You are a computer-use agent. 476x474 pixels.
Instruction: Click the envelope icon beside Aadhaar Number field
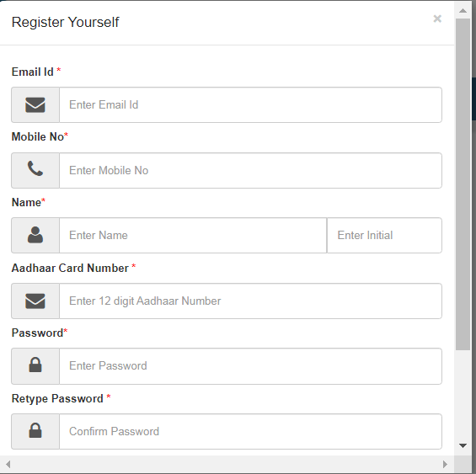pyautogui.click(x=35, y=301)
